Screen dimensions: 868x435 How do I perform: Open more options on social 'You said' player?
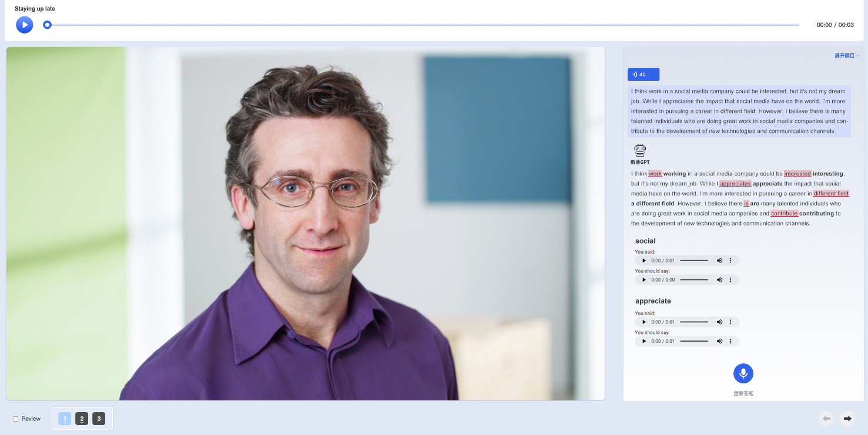[730, 261]
